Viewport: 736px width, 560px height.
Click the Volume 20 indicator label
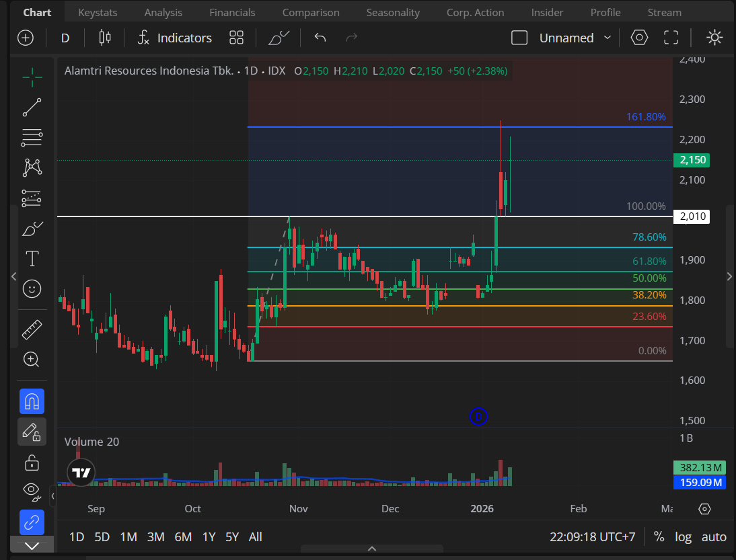(x=91, y=442)
